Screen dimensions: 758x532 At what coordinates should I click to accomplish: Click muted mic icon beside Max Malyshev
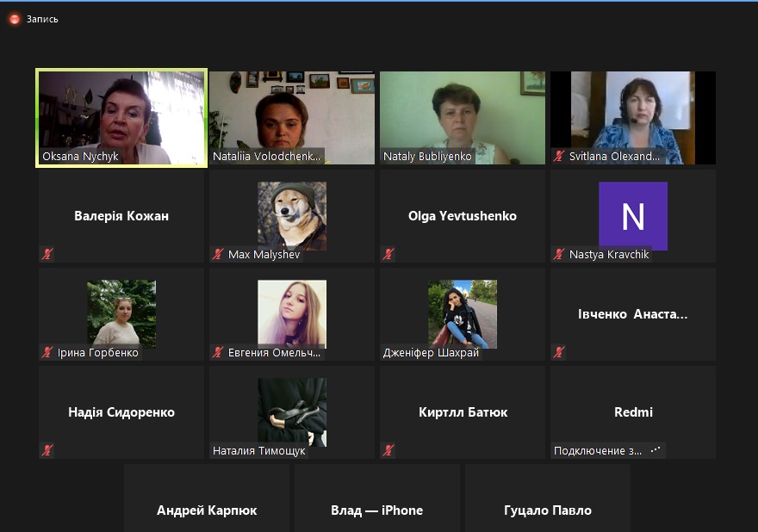point(218,254)
